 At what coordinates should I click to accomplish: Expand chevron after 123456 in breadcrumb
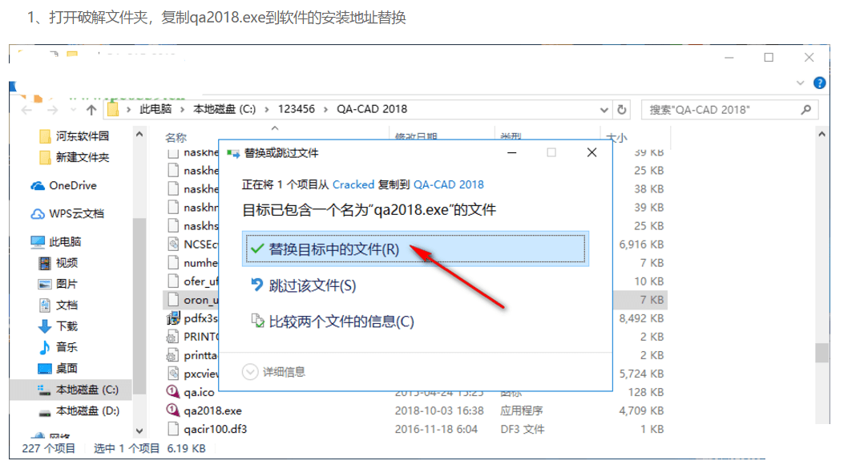click(x=325, y=110)
